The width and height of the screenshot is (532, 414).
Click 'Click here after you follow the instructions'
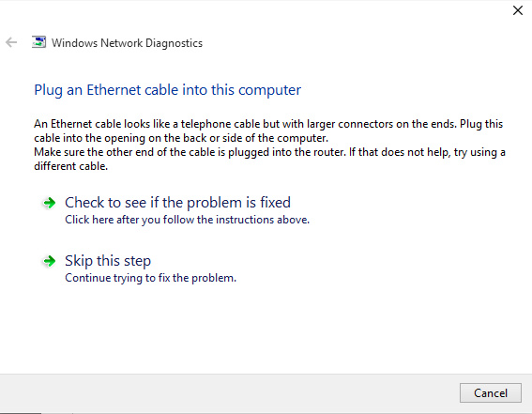[187, 220]
